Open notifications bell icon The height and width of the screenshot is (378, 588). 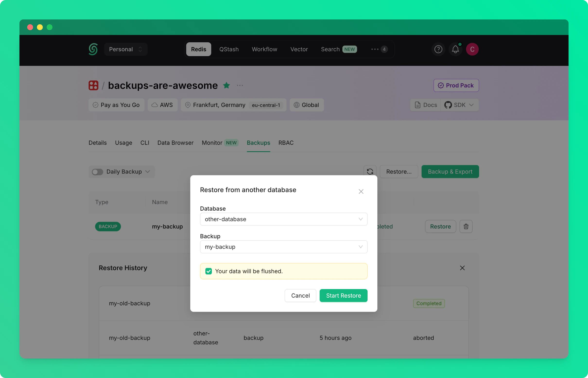point(455,49)
